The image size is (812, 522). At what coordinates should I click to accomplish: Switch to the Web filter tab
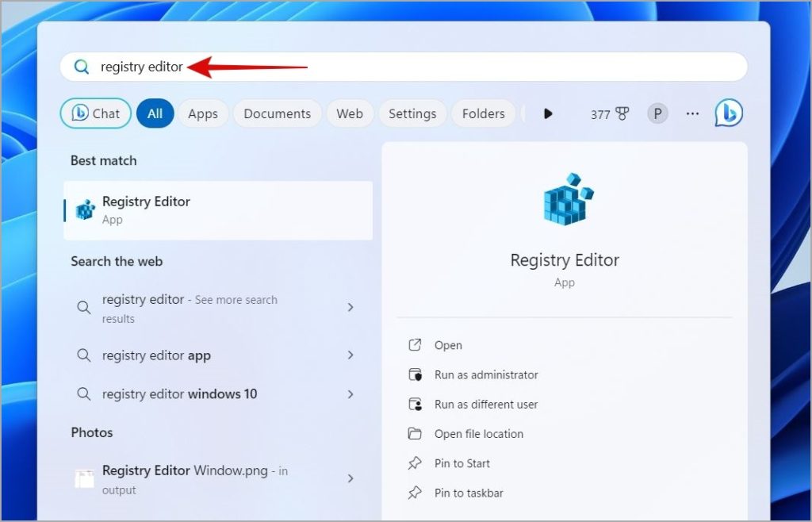350,114
